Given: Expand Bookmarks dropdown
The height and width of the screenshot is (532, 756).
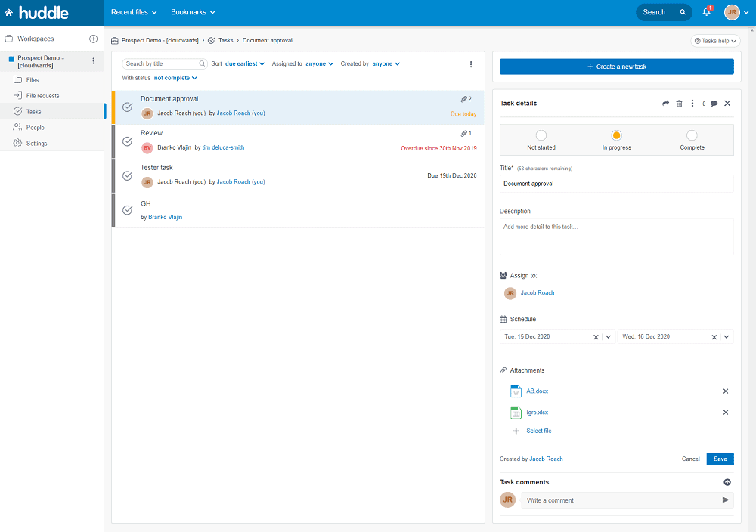Looking at the screenshot, I should 193,12.
